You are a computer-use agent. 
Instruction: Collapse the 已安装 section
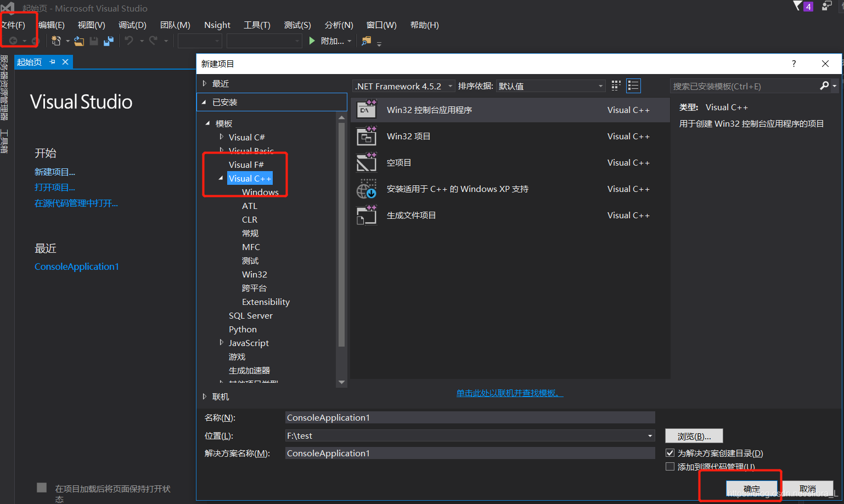(x=204, y=102)
